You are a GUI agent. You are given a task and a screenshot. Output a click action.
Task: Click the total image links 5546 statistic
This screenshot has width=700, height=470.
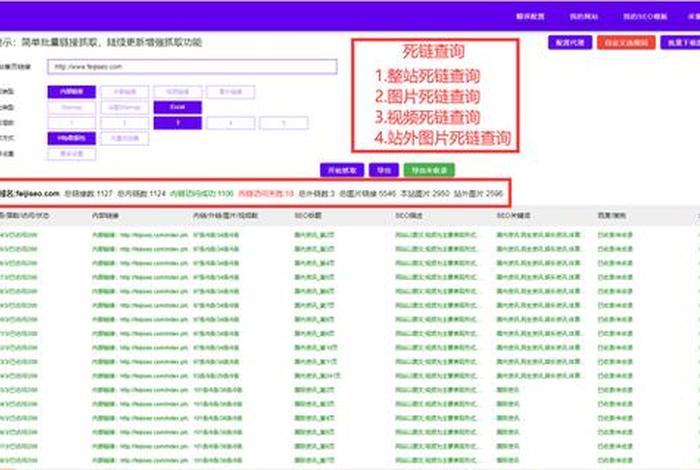pyautogui.click(x=367, y=193)
